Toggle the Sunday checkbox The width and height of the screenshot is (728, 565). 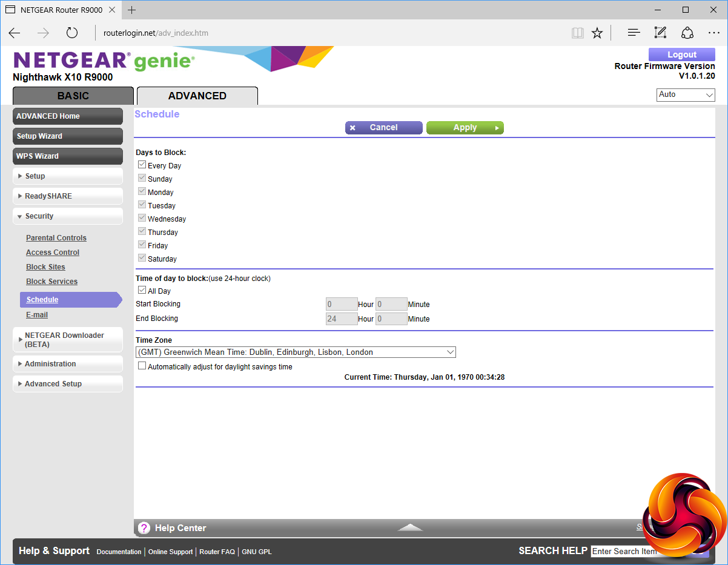point(142,178)
